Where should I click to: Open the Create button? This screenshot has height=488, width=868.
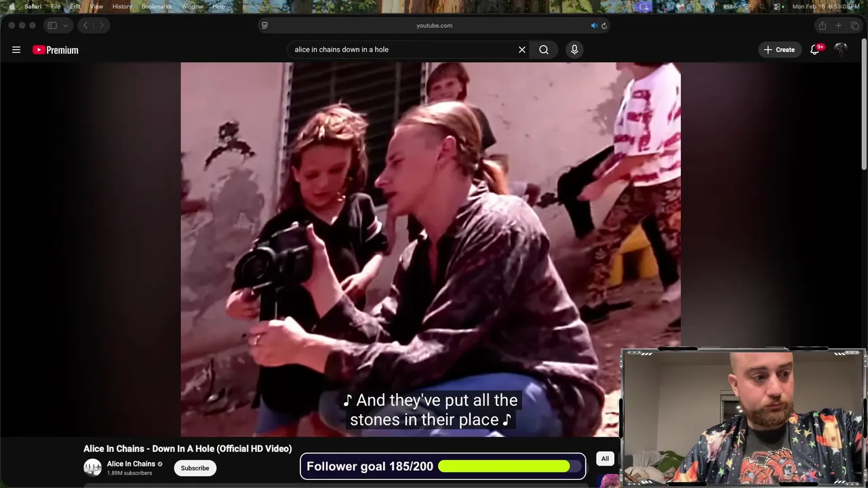(x=780, y=49)
